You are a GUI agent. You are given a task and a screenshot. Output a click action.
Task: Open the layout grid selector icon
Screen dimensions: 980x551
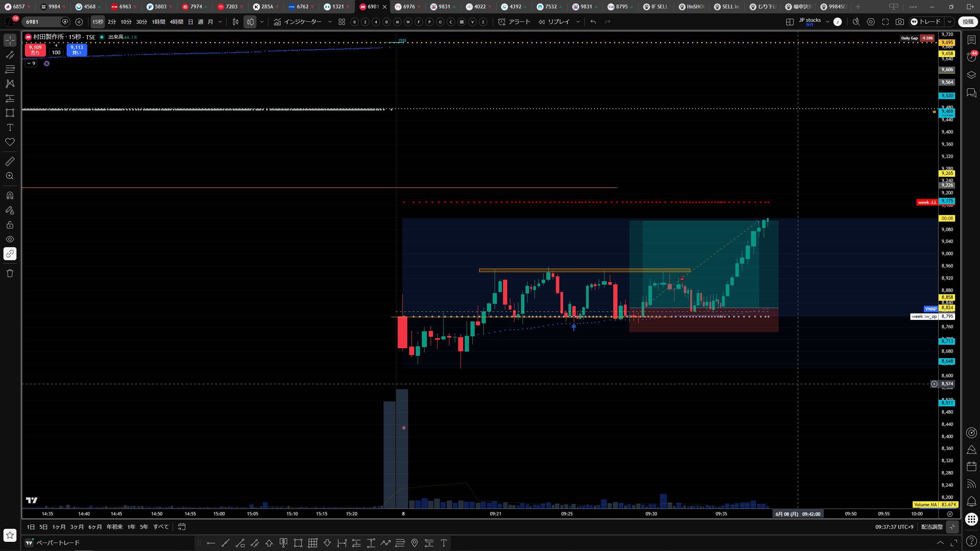789,22
